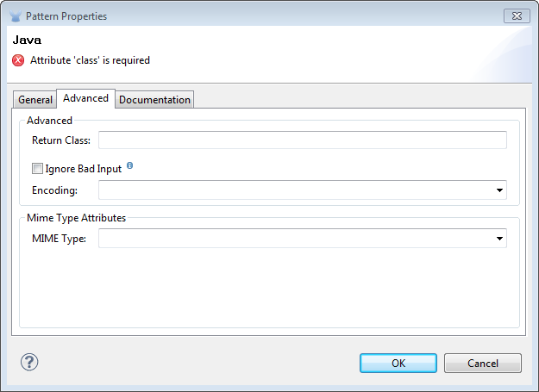Click inside the MIME Type combo text box
The height and width of the screenshot is (392, 539).
pos(295,239)
